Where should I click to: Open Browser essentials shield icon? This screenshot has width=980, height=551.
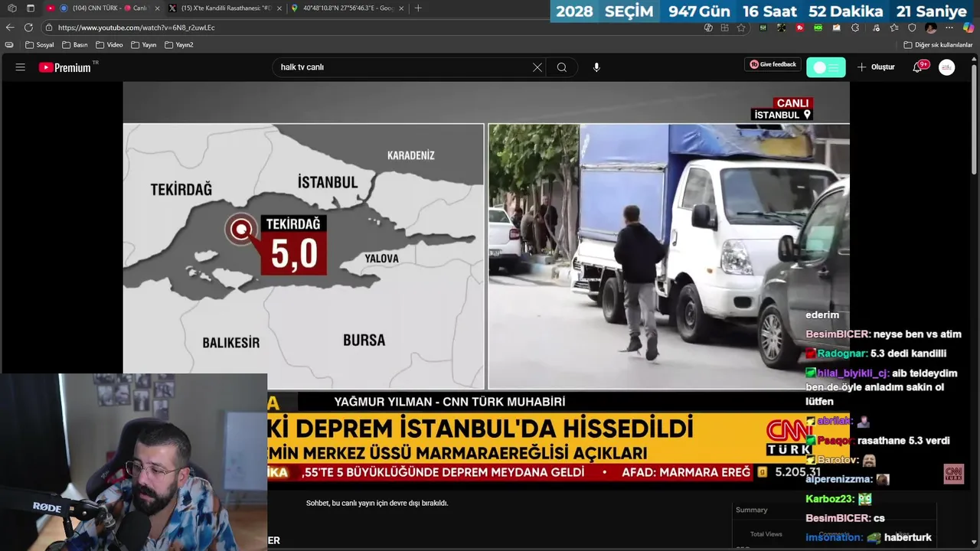tap(912, 28)
